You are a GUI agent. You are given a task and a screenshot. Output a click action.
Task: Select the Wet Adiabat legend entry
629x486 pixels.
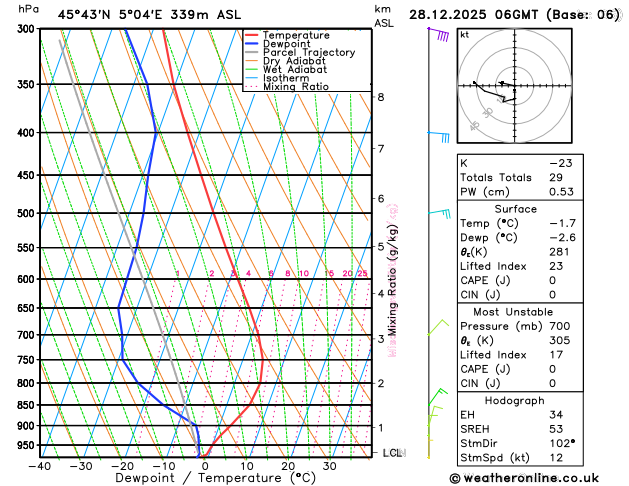click(x=286, y=69)
